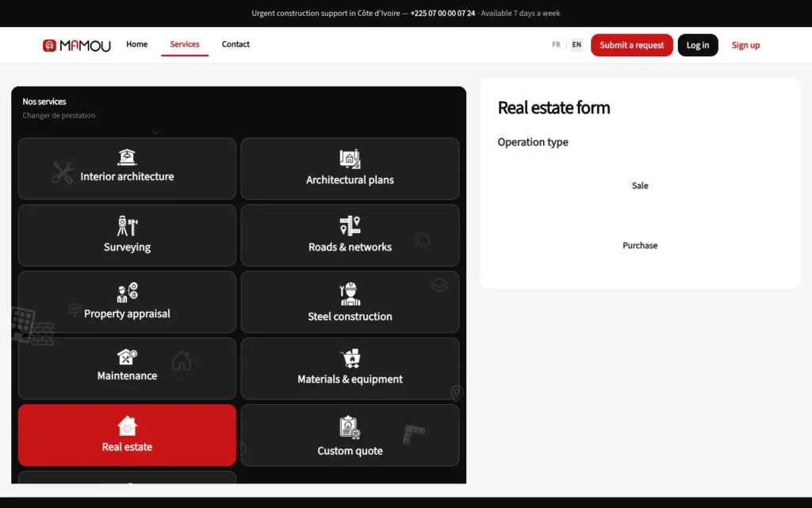Screen dimensions: 812x508
Task: Click the Real estate form heading
Action: [x=553, y=108]
